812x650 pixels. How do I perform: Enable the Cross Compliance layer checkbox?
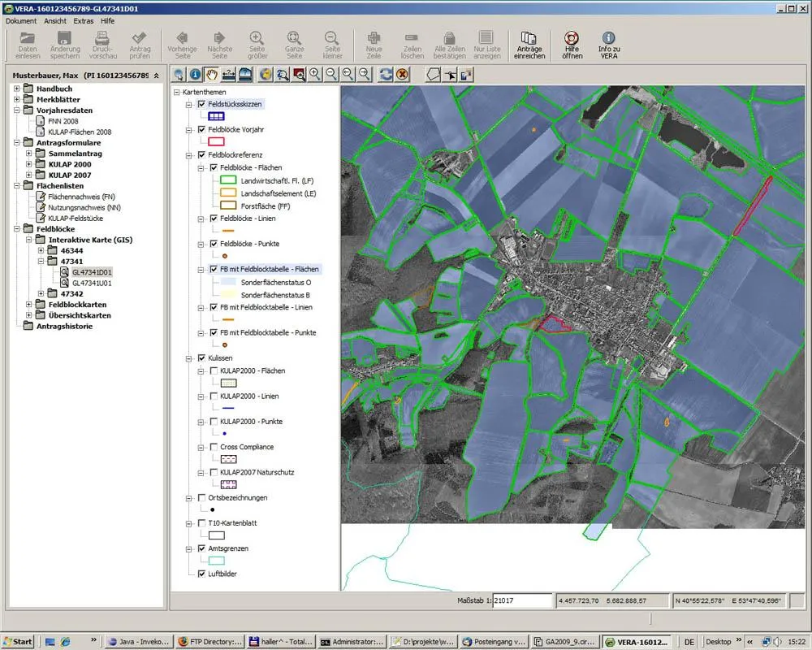pos(214,447)
